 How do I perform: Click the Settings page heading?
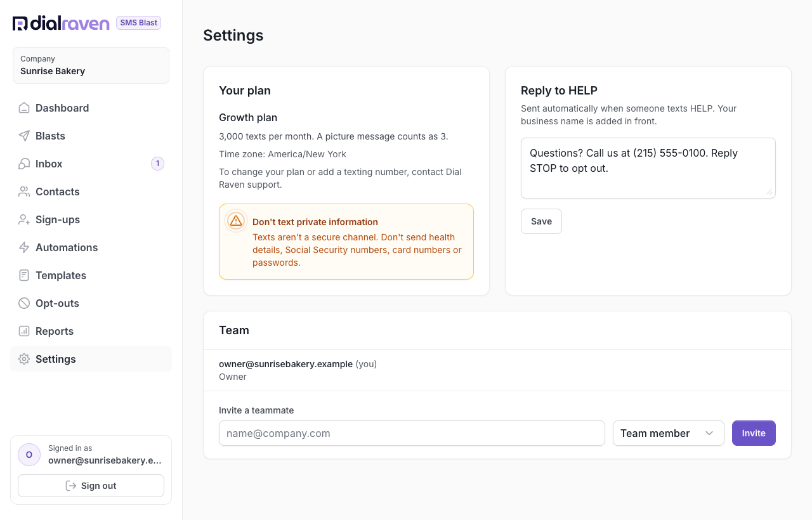[x=233, y=36]
